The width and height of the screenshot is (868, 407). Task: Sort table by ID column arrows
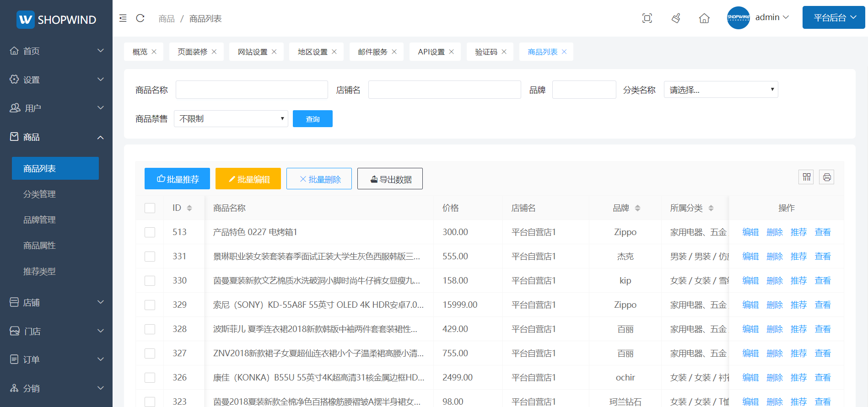point(189,208)
